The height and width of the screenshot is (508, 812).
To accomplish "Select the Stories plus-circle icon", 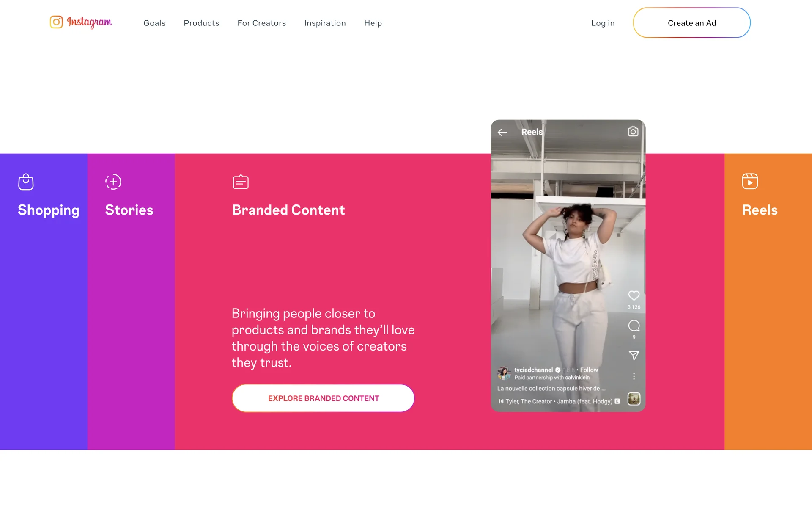I will (113, 182).
